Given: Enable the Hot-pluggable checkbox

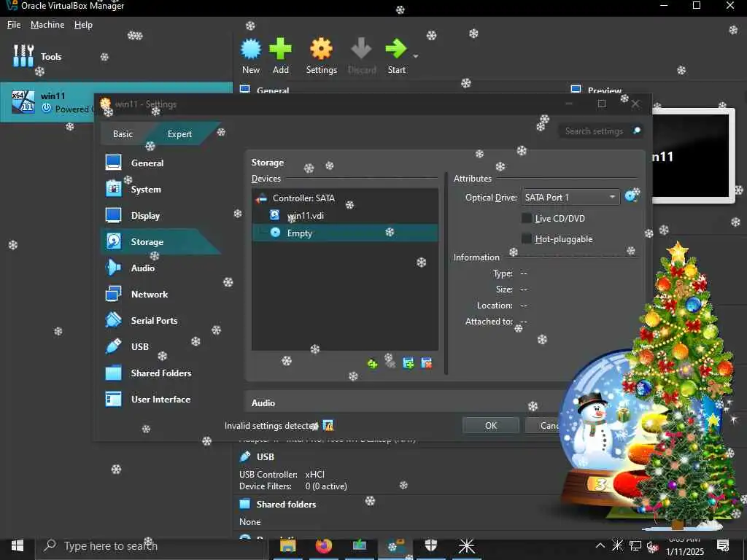Looking at the screenshot, I should click(x=527, y=238).
